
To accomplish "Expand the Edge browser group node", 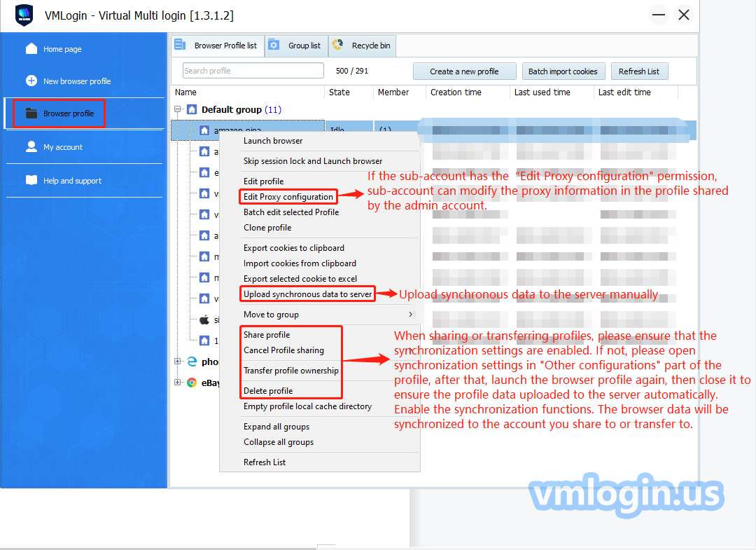I will pyautogui.click(x=178, y=362).
